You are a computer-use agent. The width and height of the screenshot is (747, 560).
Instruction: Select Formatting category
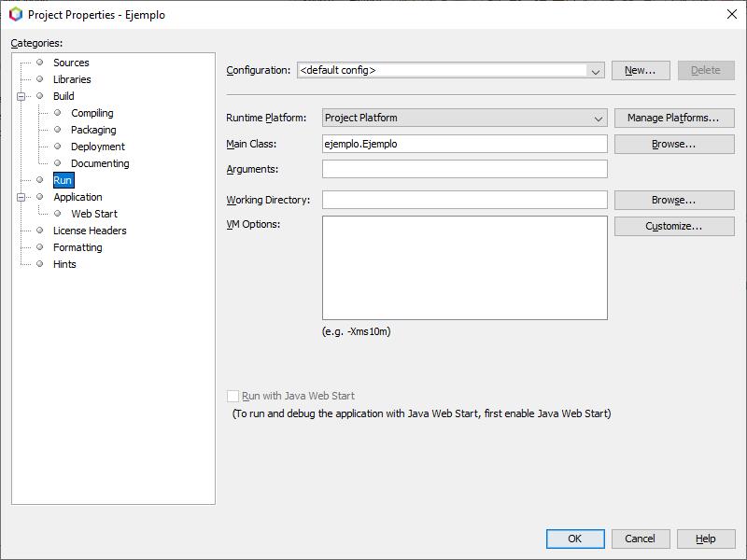click(78, 247)
